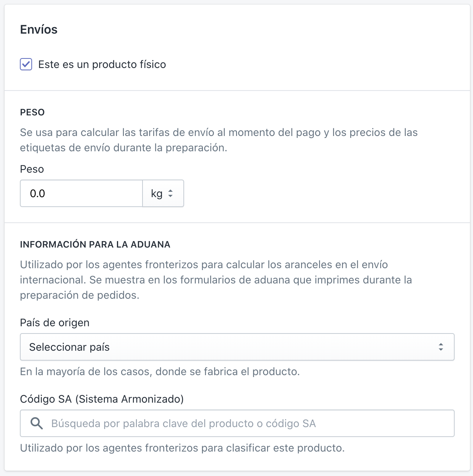This screenshot has height=476, width=473.
Task: Open the 'Seleccionar país' dropdown
Action: [x=237, y=347]
